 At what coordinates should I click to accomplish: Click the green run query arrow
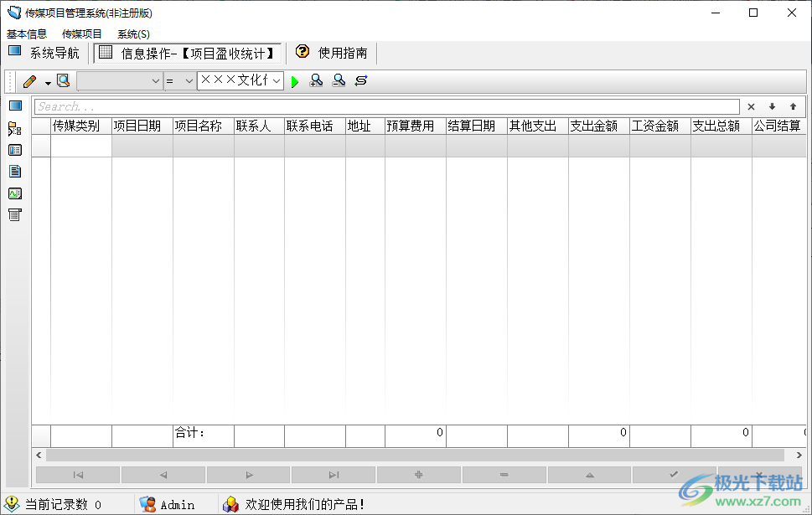coord(295,81)
